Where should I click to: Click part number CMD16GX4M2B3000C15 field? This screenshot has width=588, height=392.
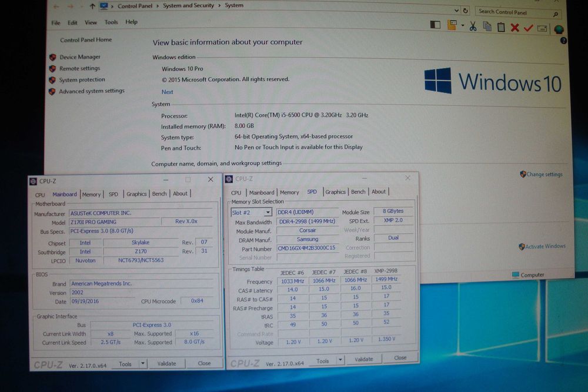point(307,248)
